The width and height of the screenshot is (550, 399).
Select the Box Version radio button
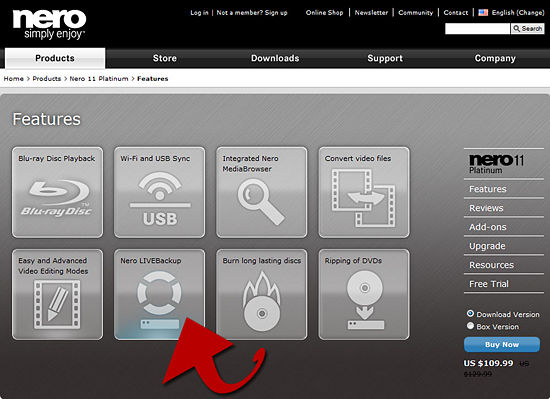click(470, 326)
